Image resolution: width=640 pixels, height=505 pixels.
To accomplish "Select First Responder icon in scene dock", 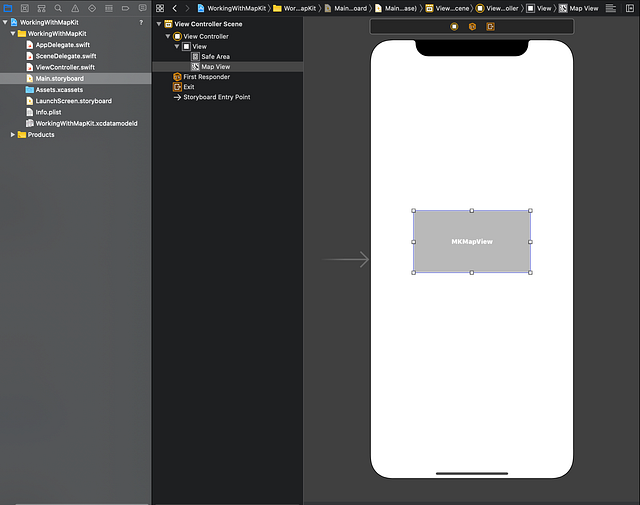I will point(472,27).
